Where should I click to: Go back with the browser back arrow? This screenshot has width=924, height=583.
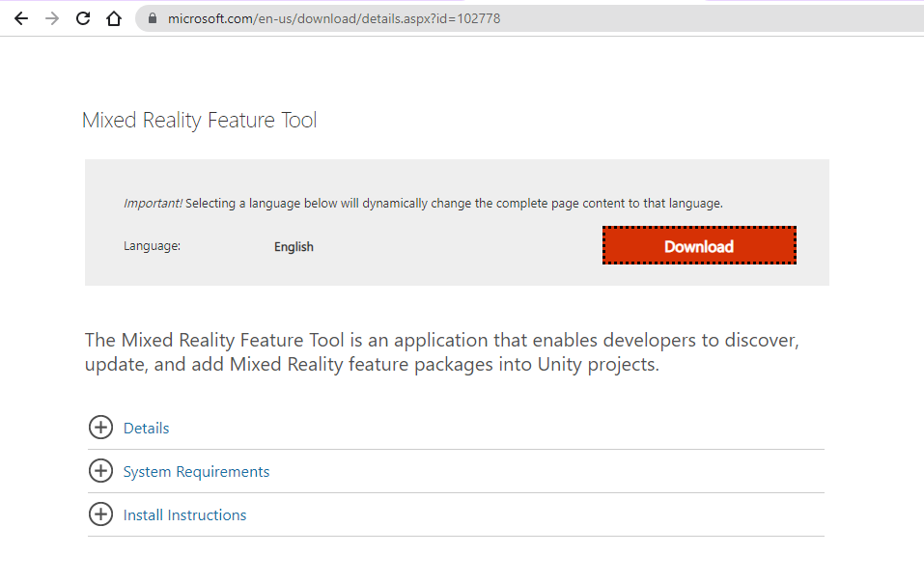pyautogui.click(x=21, y=19)
